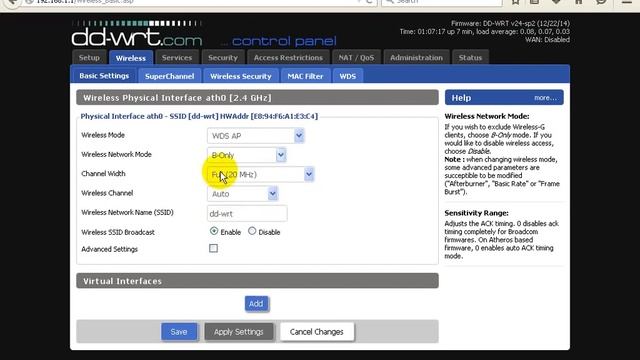Click the Firmware DD-WRT v24-sp2 text
This screenshot has width=640, height=360.
click(x=510, y=24)
